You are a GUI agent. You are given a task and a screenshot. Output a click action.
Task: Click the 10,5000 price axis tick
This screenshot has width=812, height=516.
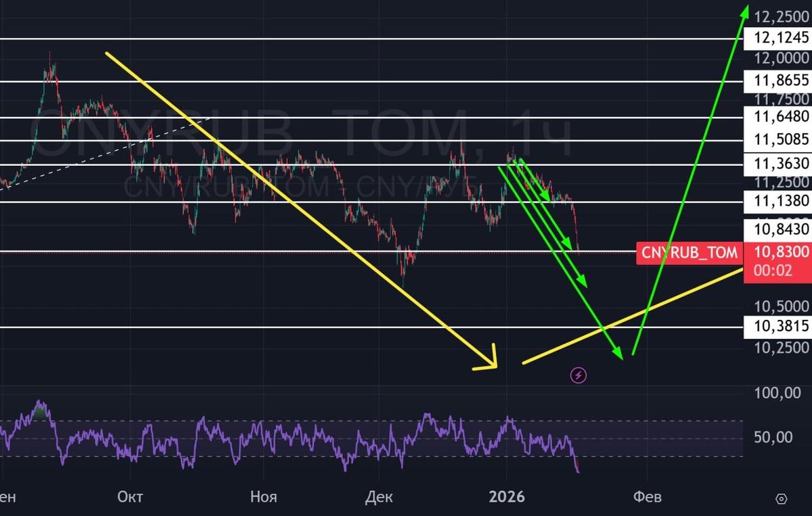[x=781, y=306]
